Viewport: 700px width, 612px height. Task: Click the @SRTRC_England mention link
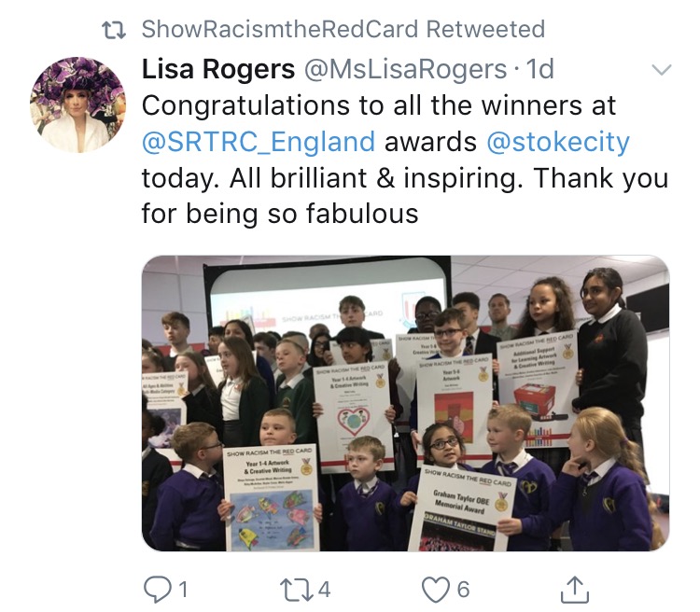click(x=259, y=142)
